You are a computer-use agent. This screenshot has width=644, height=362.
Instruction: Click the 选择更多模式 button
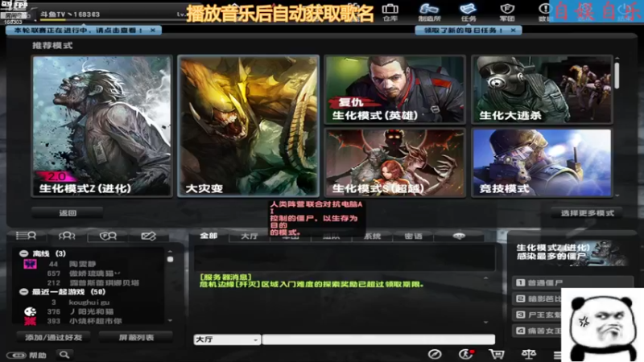pyautogui.click(x=587, y=213)
